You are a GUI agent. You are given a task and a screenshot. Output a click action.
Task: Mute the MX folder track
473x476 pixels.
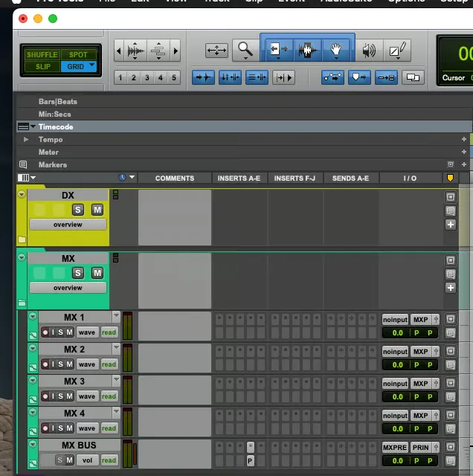click(97, 273)
